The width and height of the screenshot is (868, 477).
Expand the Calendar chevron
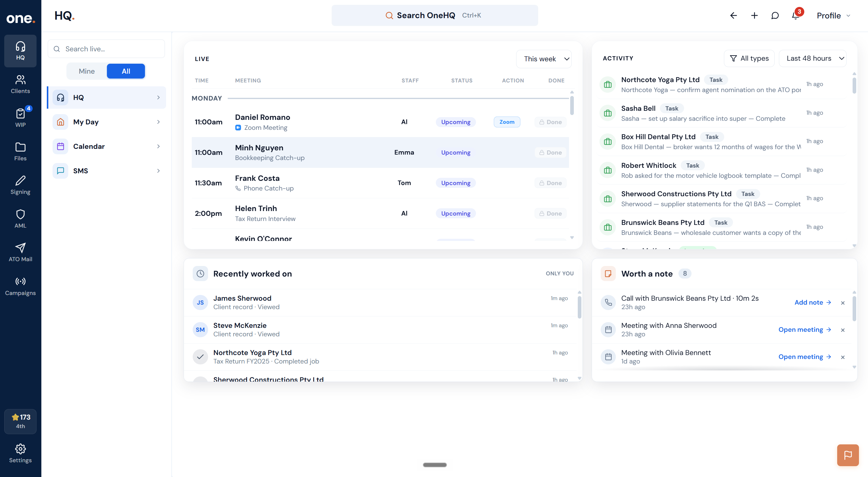[x=158, y=146]
